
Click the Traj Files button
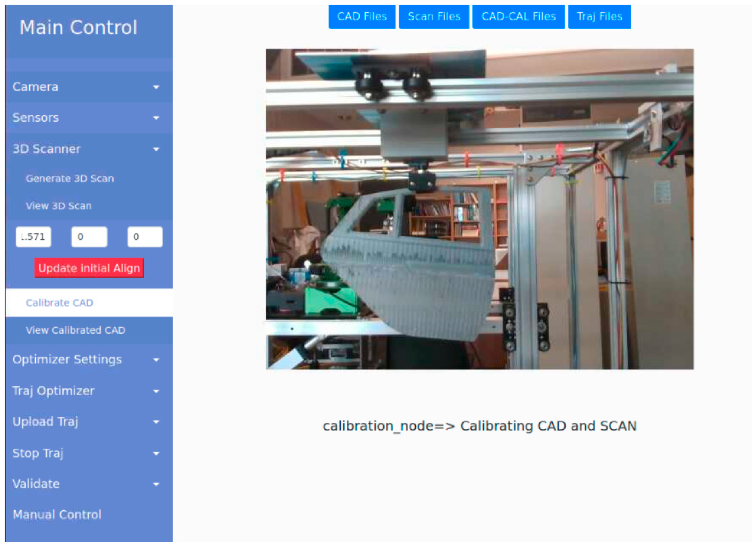click(x=599, y=16)
